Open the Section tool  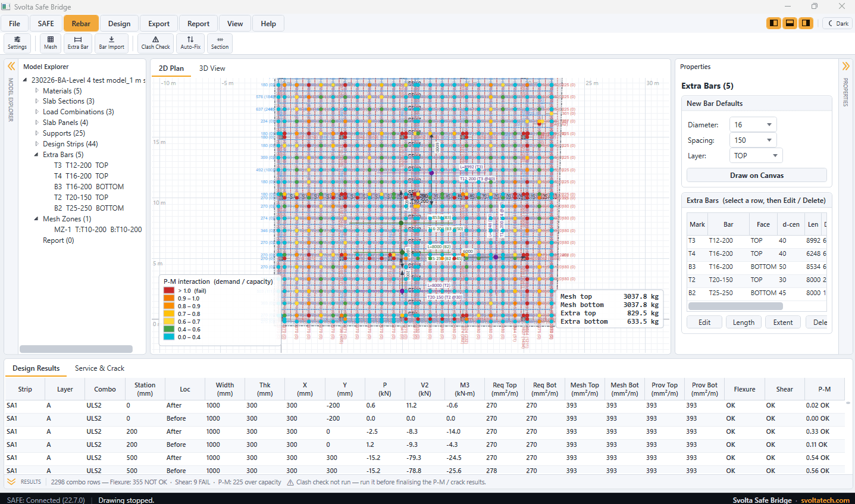point(220,43)
